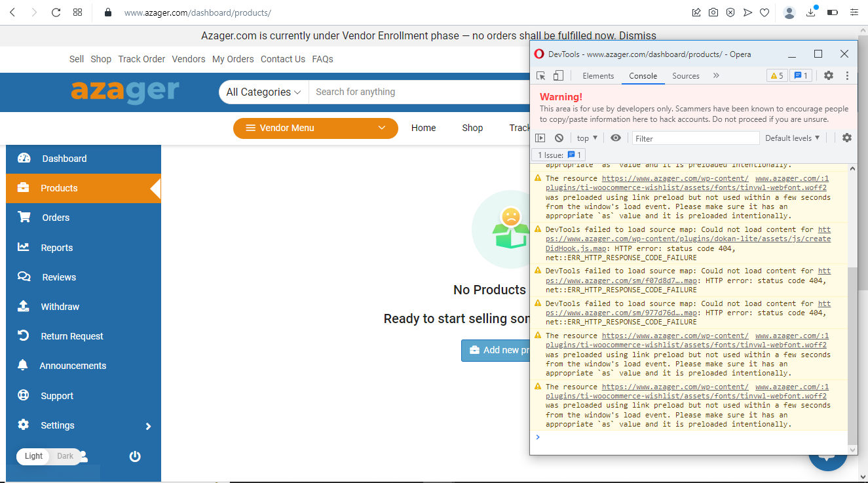Viewport: 868px width, 483px height.
Task: Expand more DevTools tabs chevron
Action: (x=716, y=76)
